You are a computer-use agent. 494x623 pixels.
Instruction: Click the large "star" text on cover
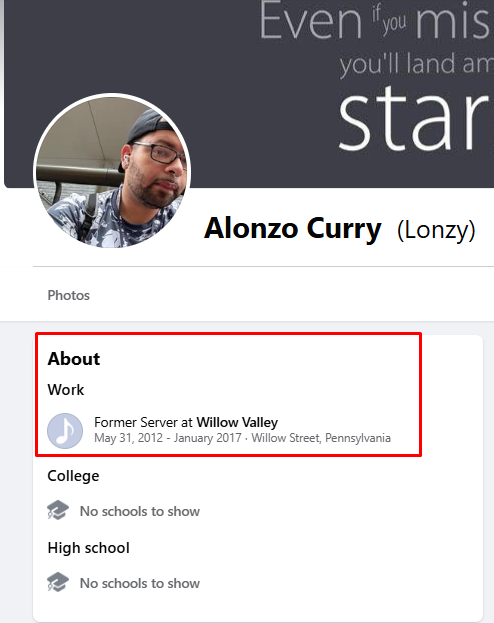(x=413, y=119)
